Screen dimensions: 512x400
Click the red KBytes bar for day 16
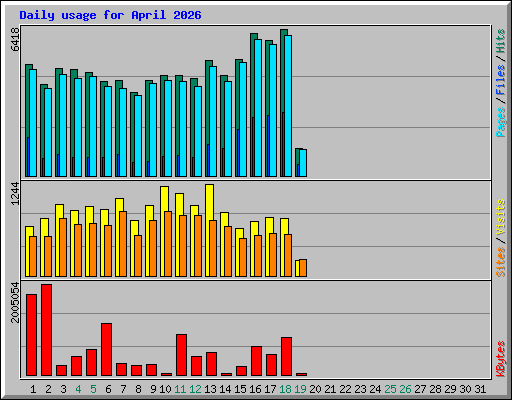coord(256,361)
